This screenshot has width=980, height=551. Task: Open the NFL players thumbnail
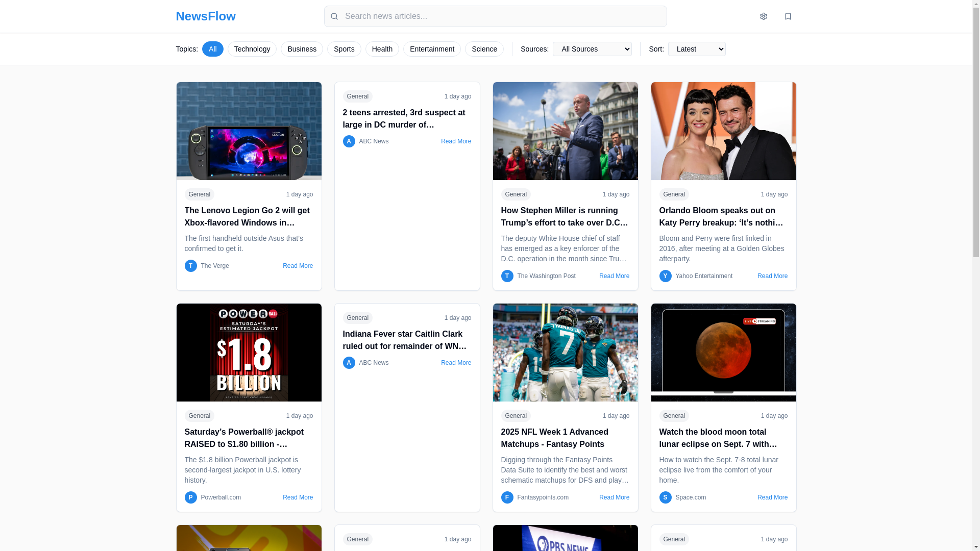(x=566, y=353)
